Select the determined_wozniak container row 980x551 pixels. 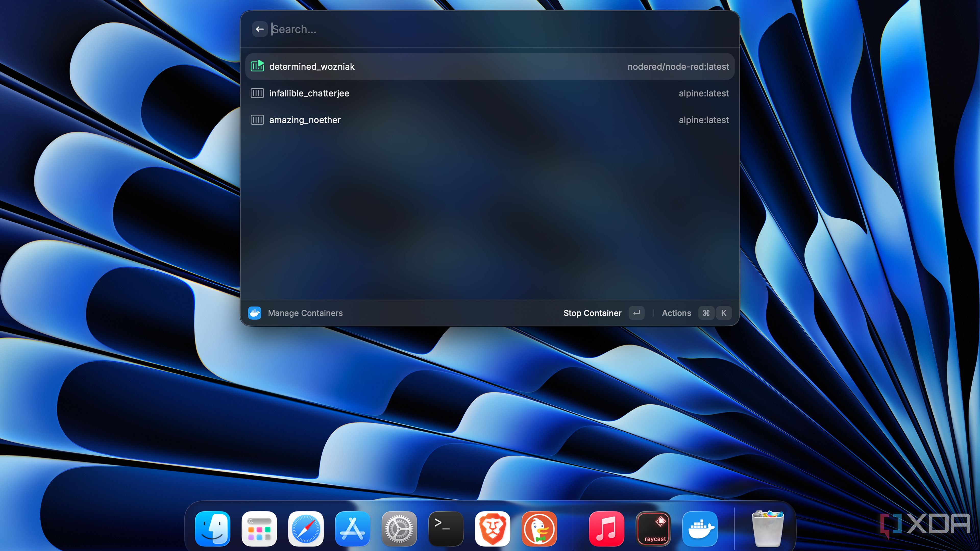pyautogui.click(x=490, y=67)
